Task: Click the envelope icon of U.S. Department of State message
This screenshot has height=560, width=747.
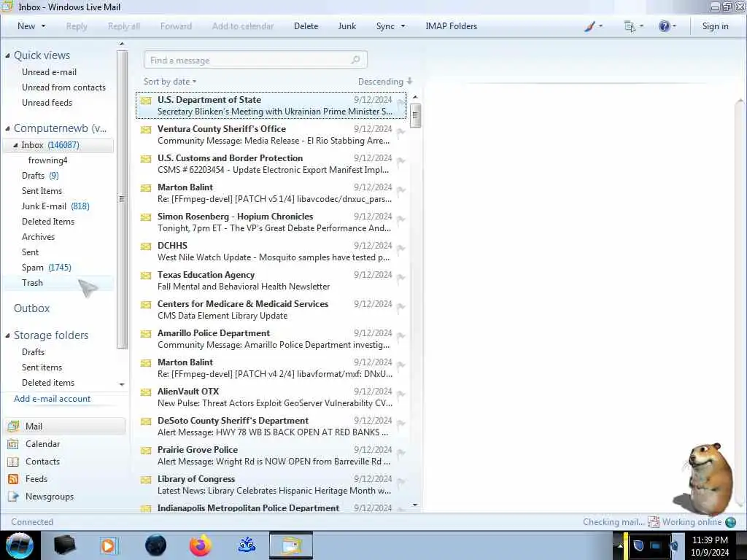Action: pyautogui.click(x=146, y=101)
